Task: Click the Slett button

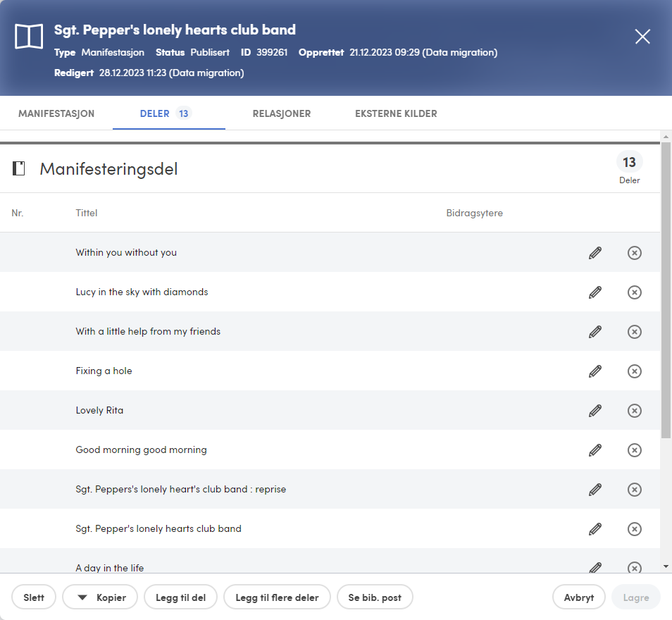Action: point(34,597)
